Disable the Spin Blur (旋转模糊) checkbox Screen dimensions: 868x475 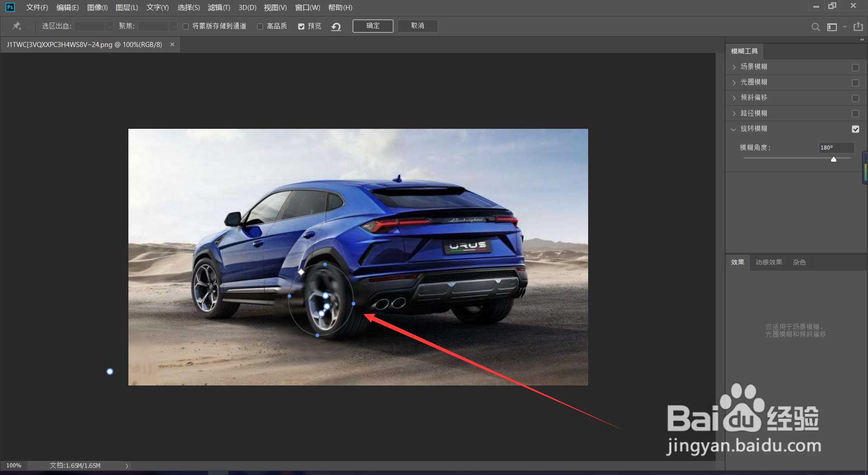tap(855, 129)
